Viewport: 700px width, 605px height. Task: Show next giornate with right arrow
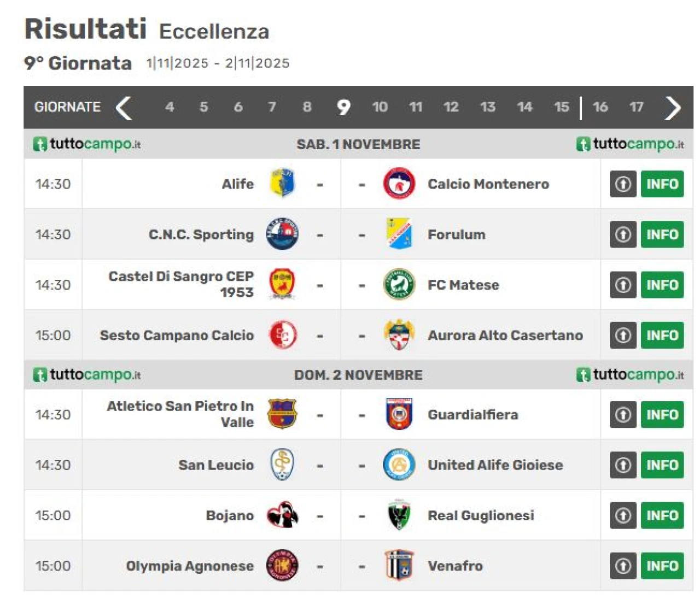tap(673, 107)
